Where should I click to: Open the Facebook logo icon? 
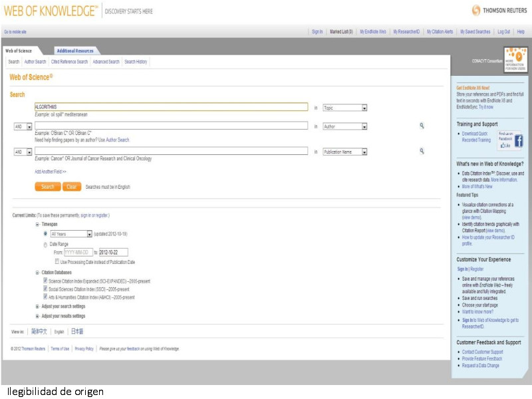pos(518,140)
